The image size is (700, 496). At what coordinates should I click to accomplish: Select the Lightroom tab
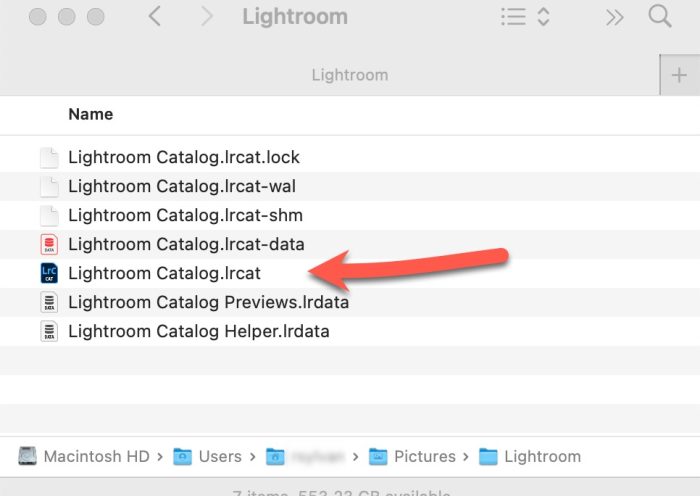click(350, 75)
